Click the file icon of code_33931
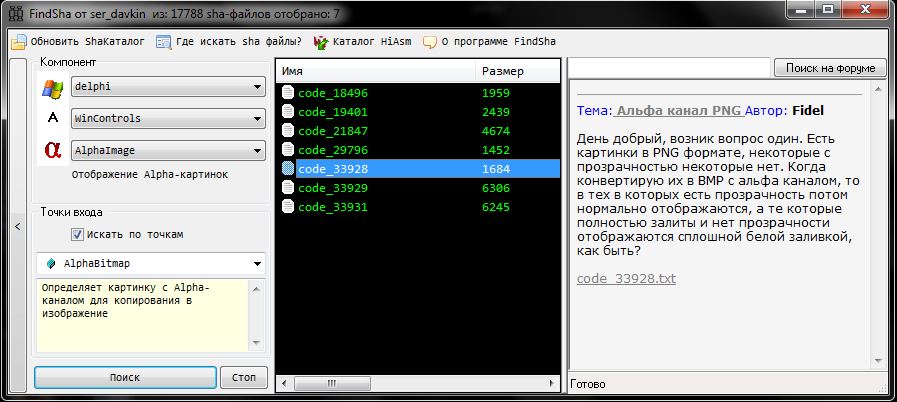 (x=288, y=206)
